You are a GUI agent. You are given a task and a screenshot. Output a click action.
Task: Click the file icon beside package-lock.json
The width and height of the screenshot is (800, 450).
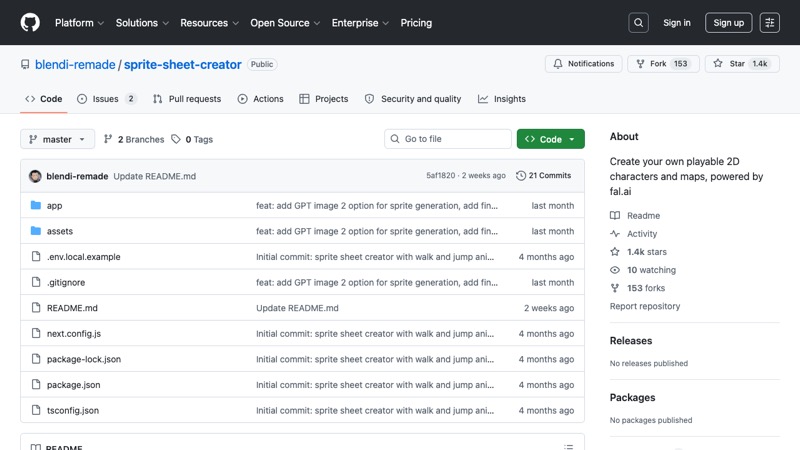click(x=36, y=359)
